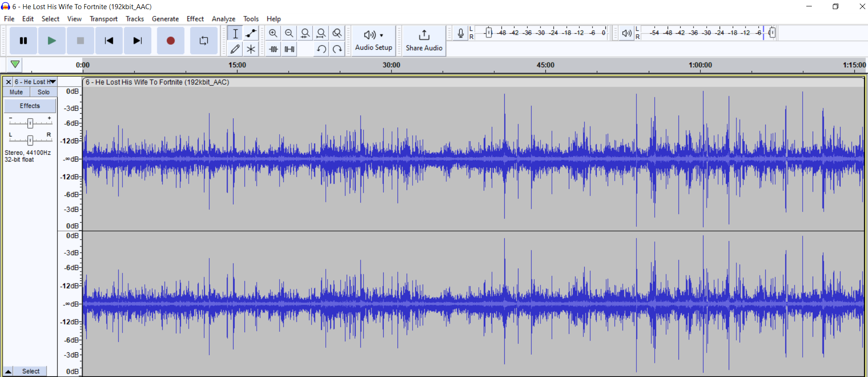Open the View menu

pyautogui.click(x=74, y=19)
